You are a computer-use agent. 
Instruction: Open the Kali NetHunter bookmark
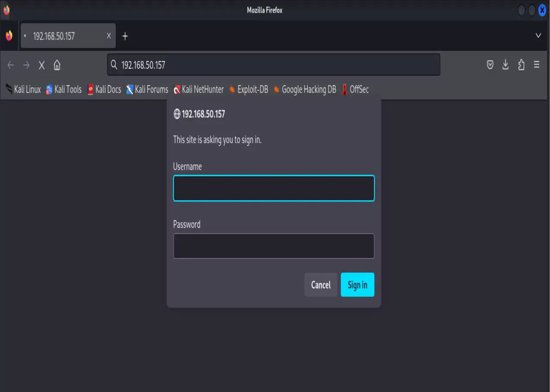[x=198, y=89]
